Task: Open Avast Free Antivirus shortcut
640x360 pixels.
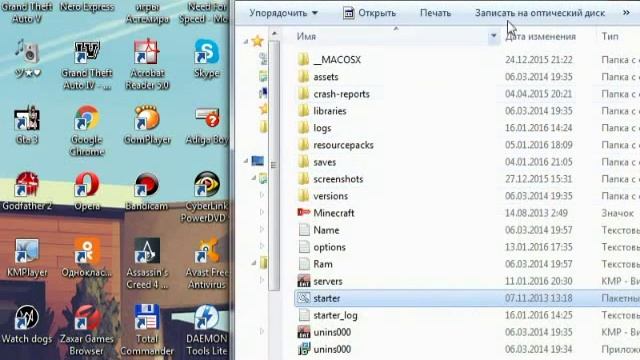Action: (x=207, y=263)
